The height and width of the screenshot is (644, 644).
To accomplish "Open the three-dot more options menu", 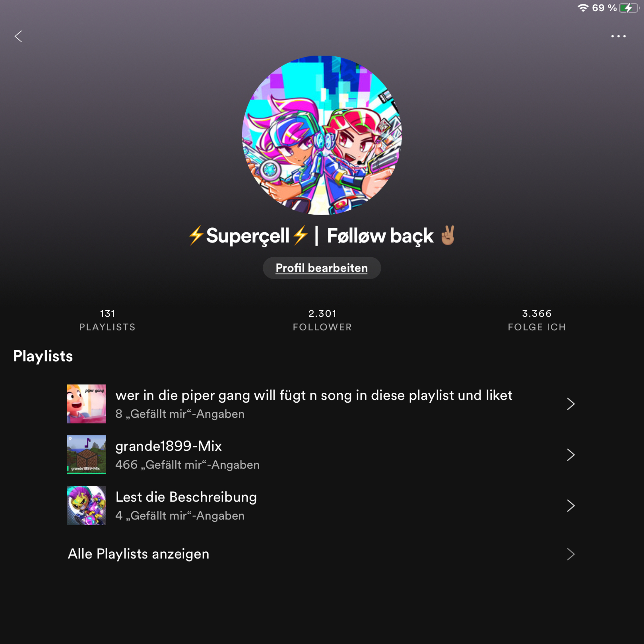I will [x=618, y=36].
